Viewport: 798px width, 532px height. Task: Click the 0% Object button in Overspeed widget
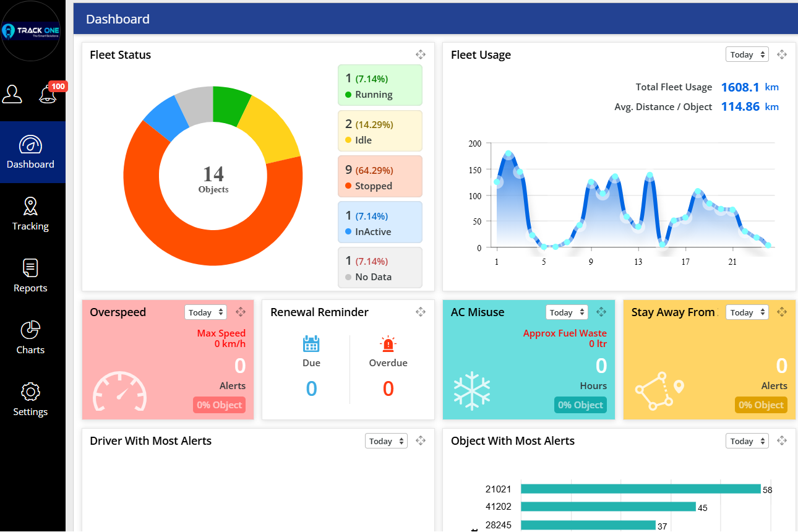click(219, 405)
